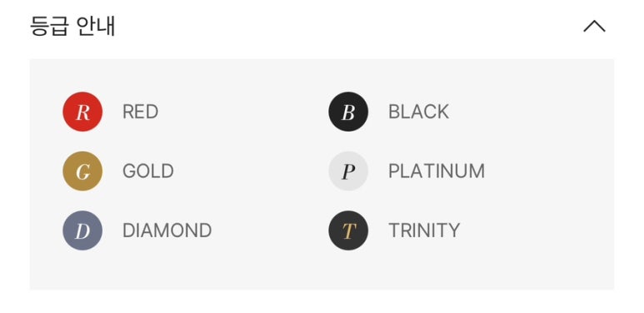Click the black italic P letter
This screenshot has height=313, width=644.
tap(348, 171)
